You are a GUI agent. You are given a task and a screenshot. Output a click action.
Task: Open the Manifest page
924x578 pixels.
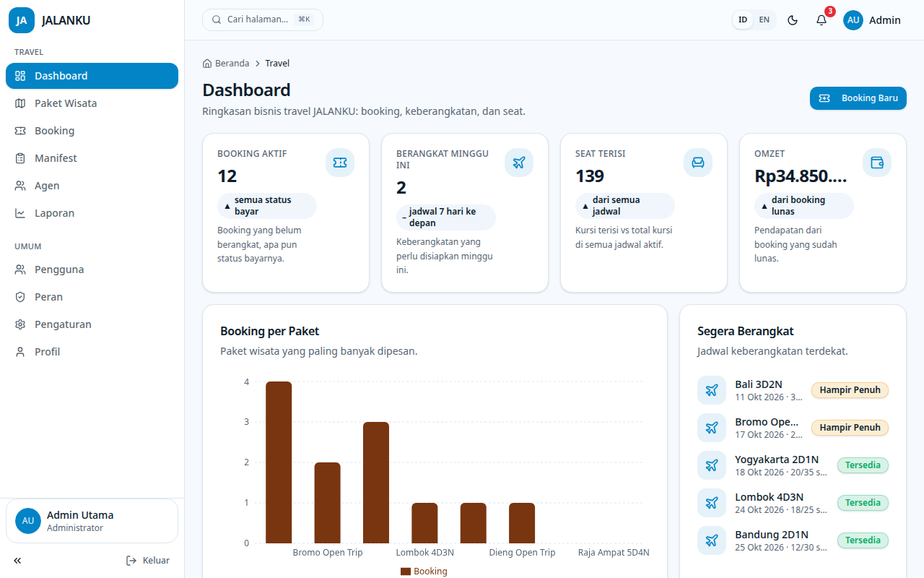point(92,158)
